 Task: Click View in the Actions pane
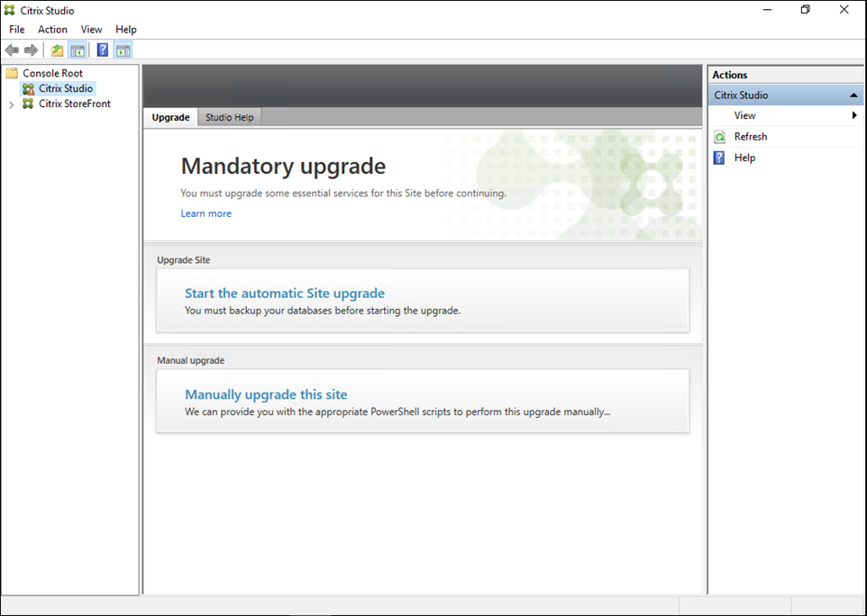click(x=744, y=115)
